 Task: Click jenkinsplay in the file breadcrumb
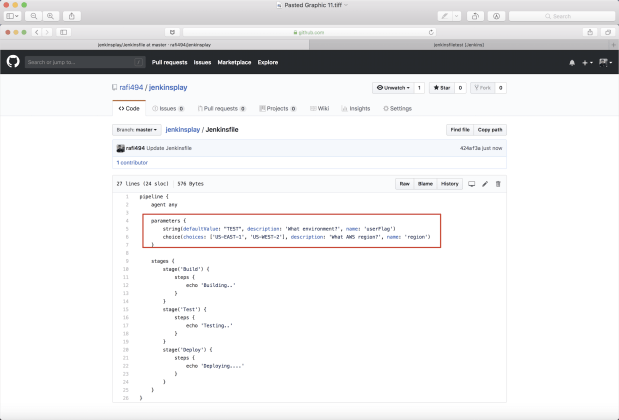point(183,129)
